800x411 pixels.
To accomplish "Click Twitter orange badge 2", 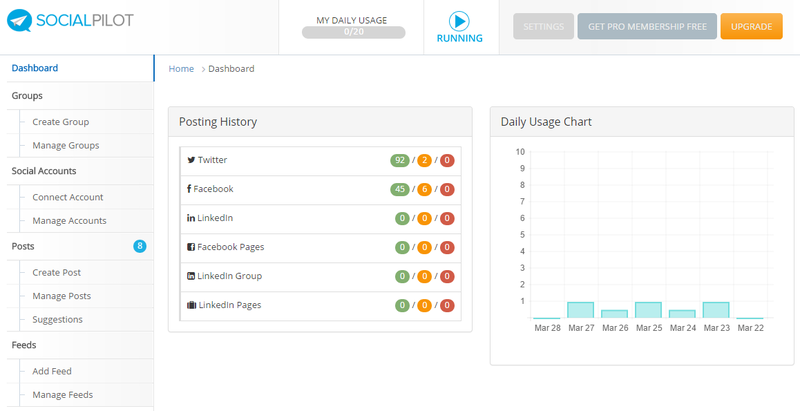I will pos(424,161).
